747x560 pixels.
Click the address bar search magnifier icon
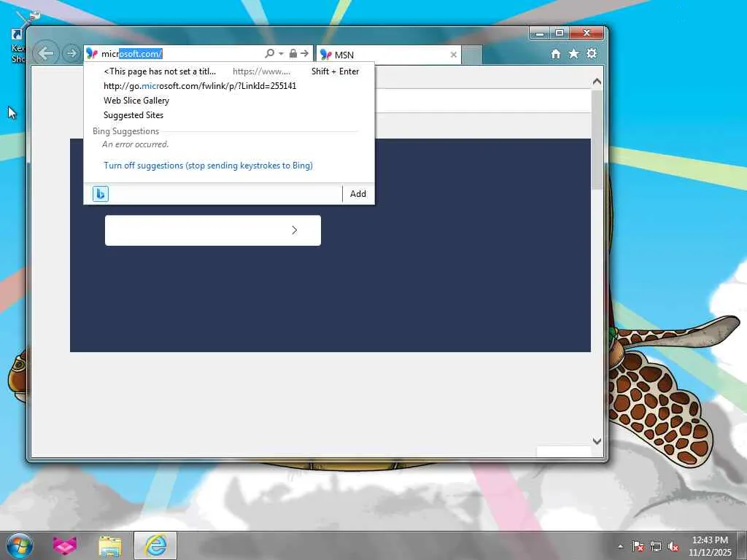click(x=270, y=53)
